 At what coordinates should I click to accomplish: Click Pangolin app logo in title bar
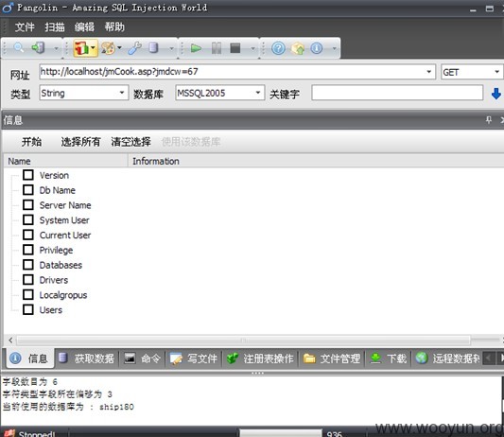point(8,8)
